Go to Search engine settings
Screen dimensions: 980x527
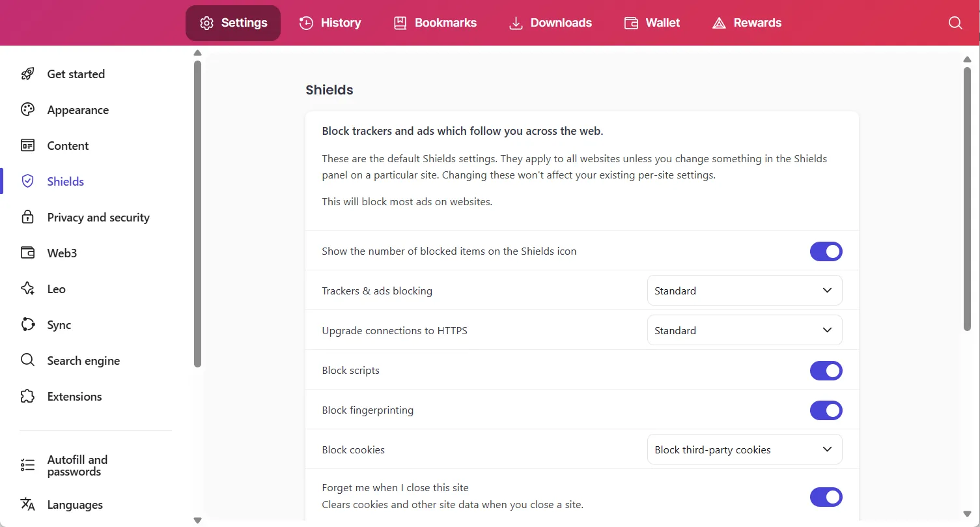click(83, 361)
